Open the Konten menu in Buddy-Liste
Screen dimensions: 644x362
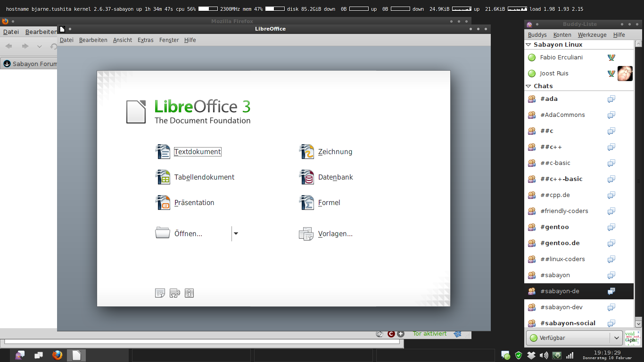pyautogui.click(x=562, y=35)
